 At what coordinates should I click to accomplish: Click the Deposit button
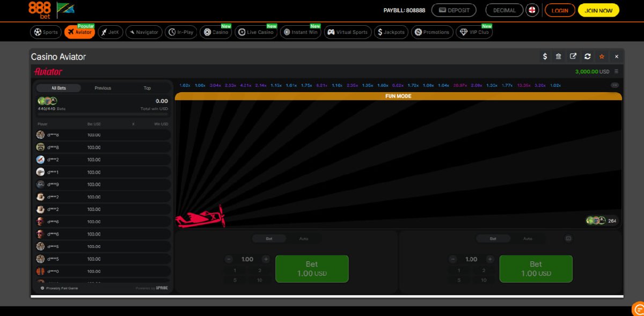click(x=454, y=10)
